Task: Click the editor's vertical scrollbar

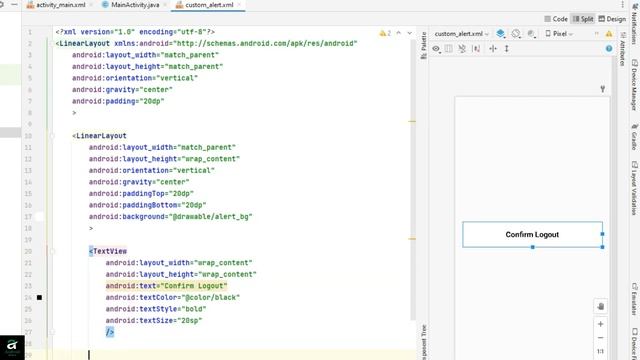Action: [x=414, y=180]
